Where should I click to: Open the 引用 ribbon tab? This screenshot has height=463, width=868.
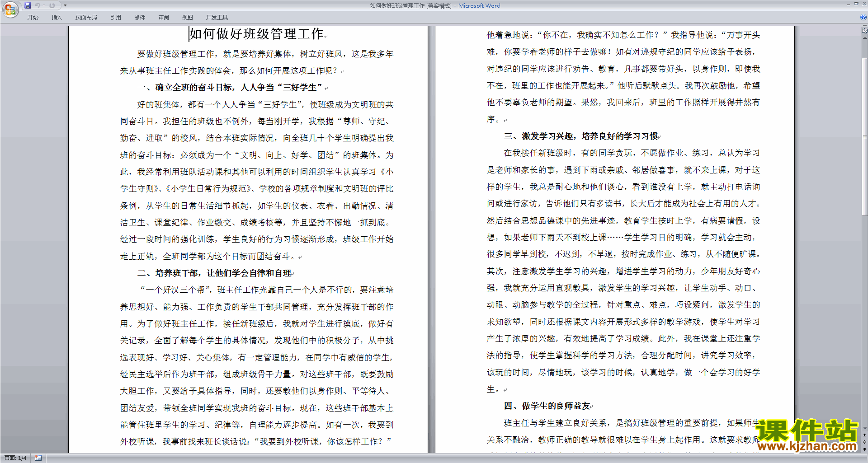116,18
